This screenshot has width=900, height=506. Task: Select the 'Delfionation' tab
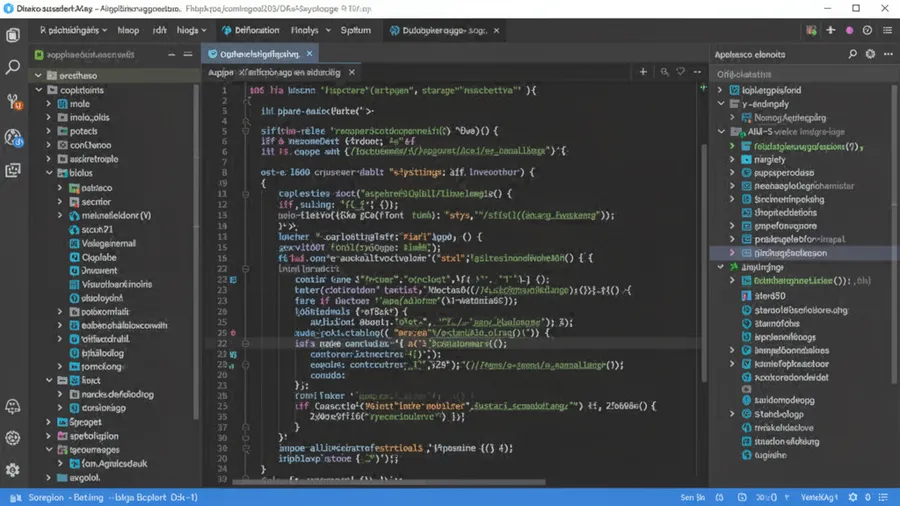coord(251,30)
